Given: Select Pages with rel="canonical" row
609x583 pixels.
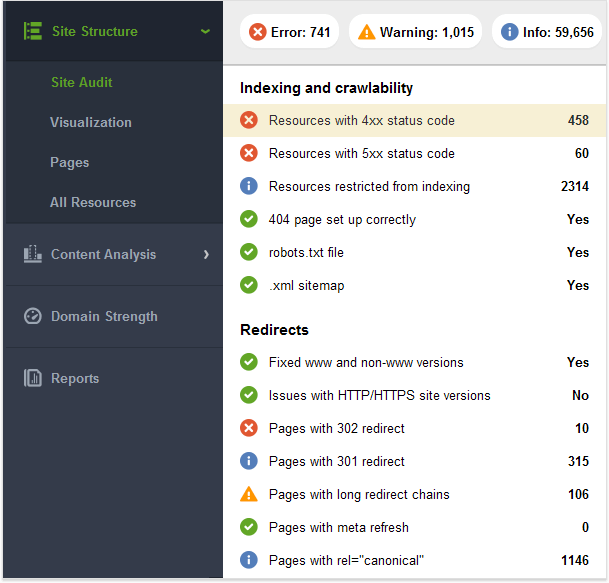Looking at the screenshot, I should click(414, 560).
